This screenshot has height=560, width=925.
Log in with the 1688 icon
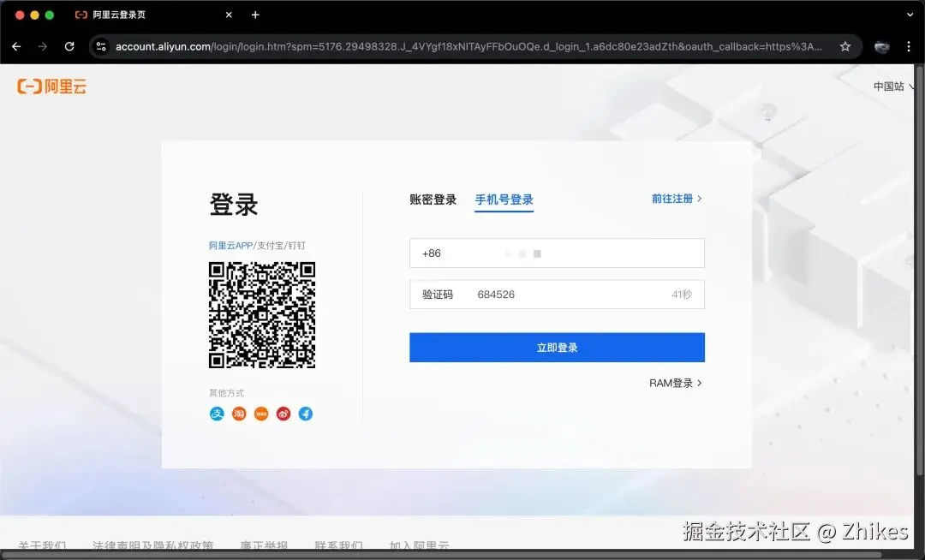(x=261, y=414)
